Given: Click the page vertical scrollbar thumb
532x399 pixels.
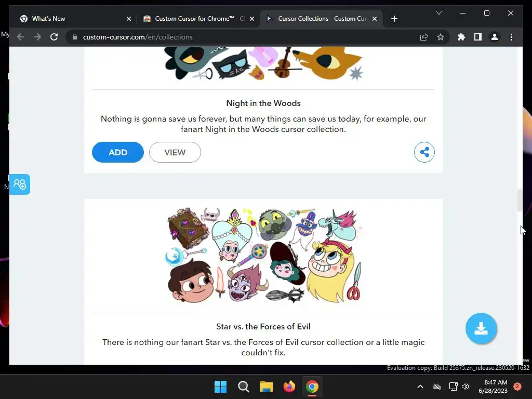Looking at the screenshot, I should 520,200.
